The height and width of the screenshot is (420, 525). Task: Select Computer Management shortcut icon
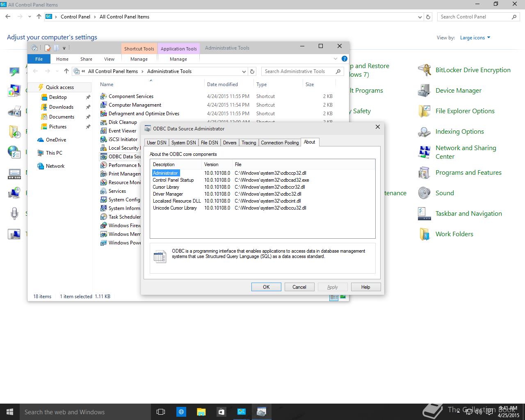(x=104, y=105)
